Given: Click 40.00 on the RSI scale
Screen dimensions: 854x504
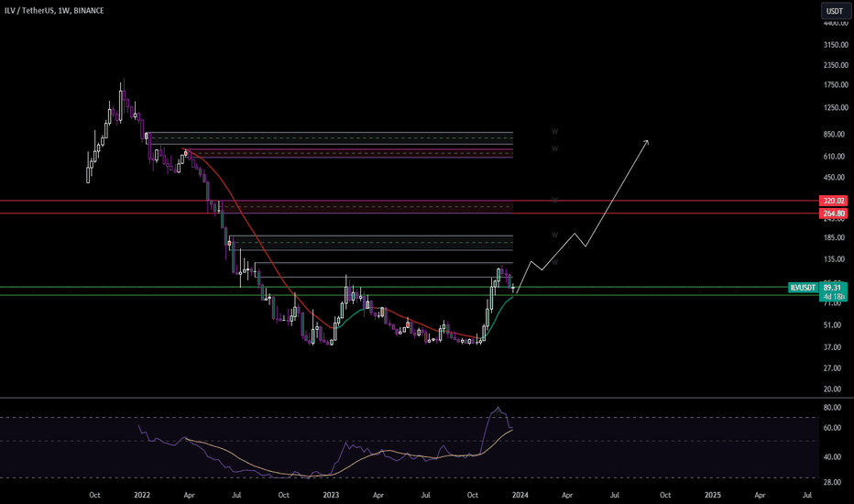Looking at the screenshot, I should [x=833, y=457].
